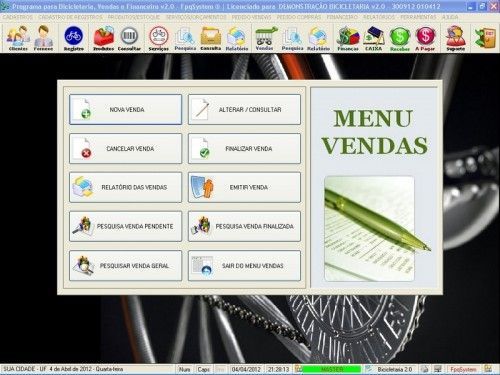Open the PEDIDO VENDAS menu
This screenshot has width=500, height=375.
point(251,17)
